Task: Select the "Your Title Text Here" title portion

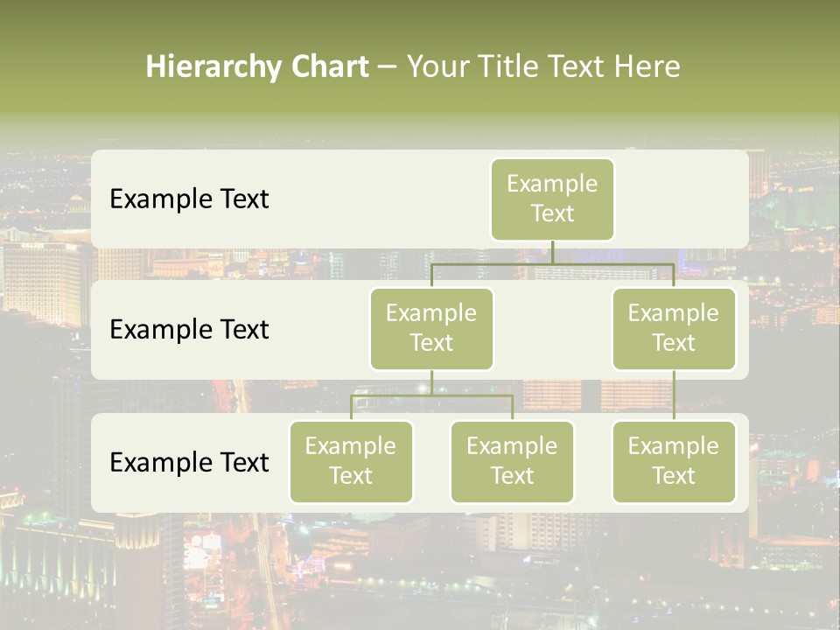Action: coord(542,66)
